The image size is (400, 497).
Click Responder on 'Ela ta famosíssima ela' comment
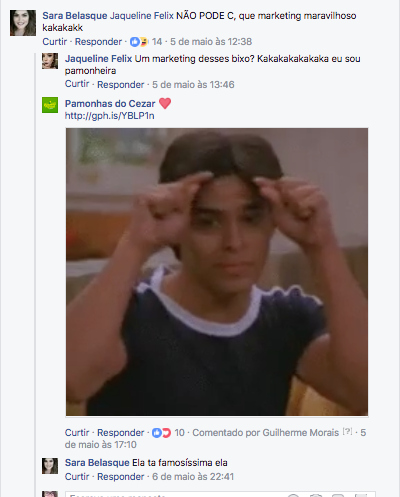click(121, 477)
